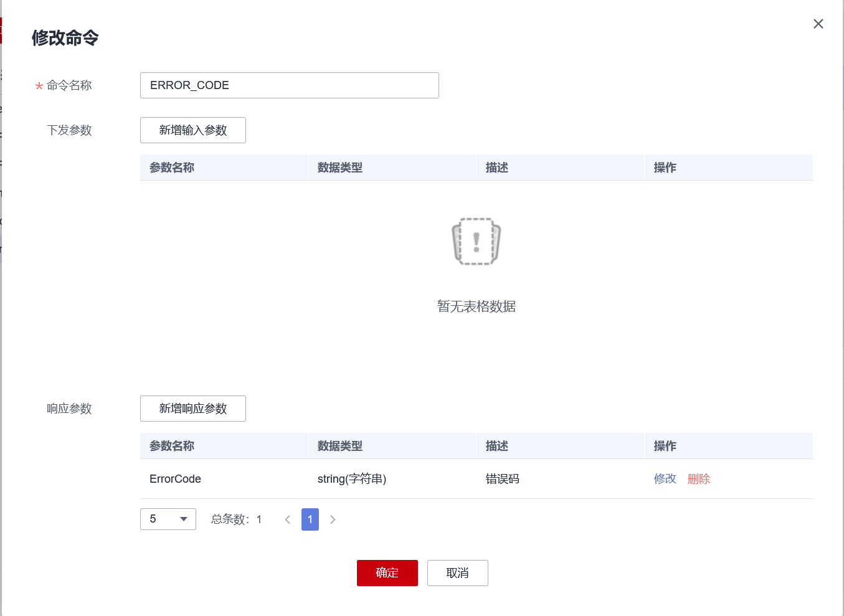Click 新增输入参数 to add input parameter
The width and height of the screenshot is (844, 616).
pos(192,130)
